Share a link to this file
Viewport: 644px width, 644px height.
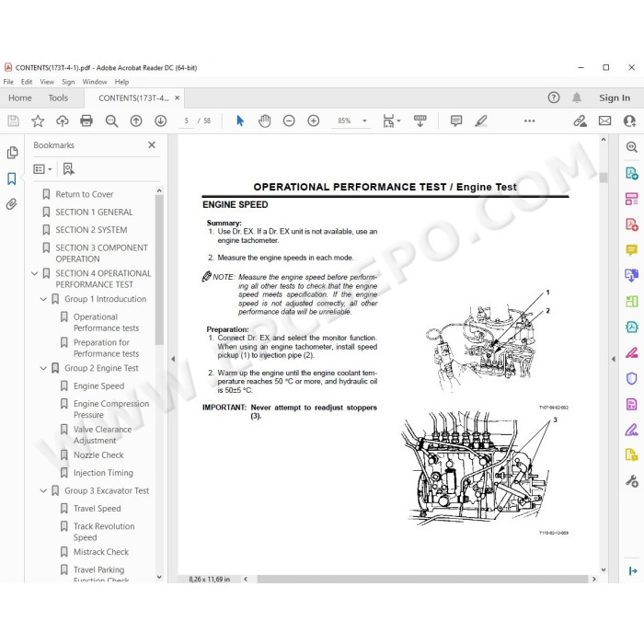(x=580, y=121)
